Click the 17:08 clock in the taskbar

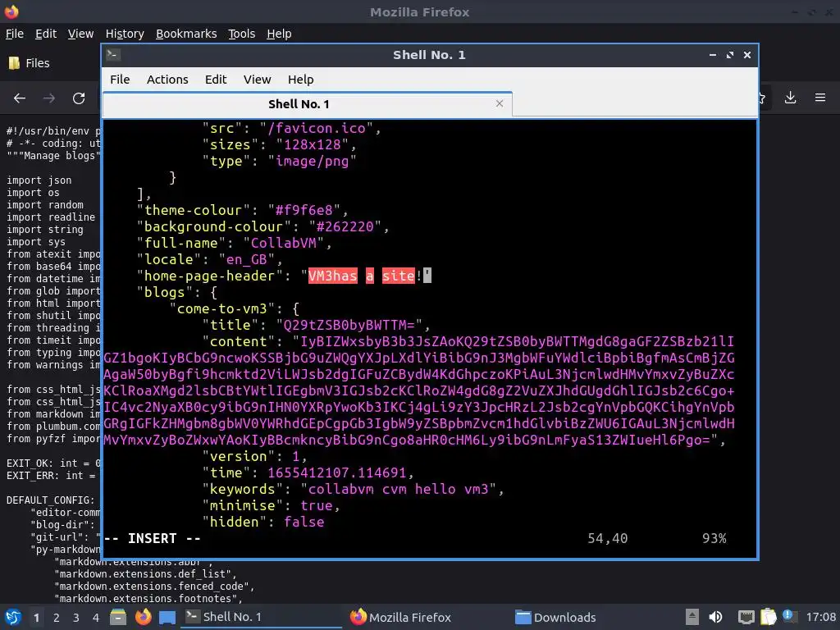pyautogui.click(x=820, y=617)
